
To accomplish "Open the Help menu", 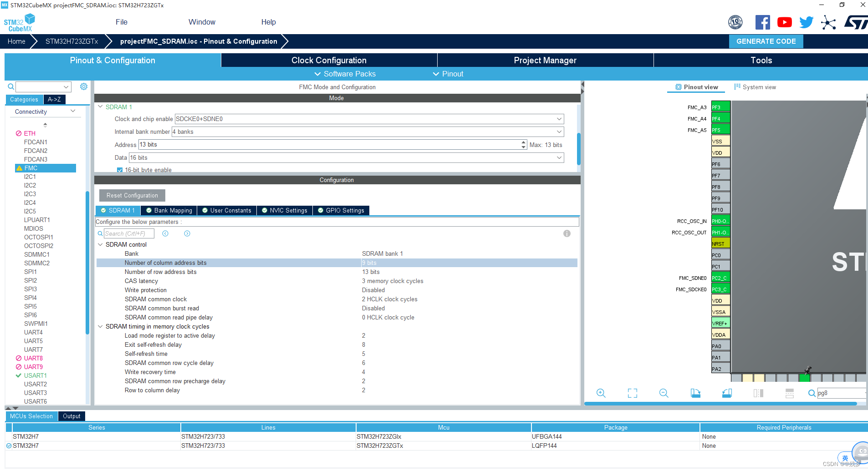I will coord(269,22).
